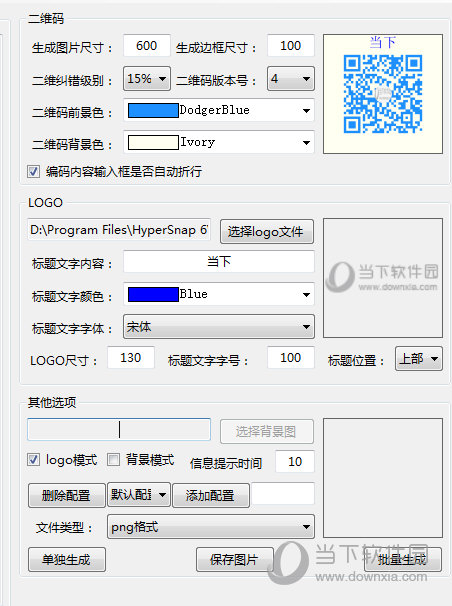Expand the 默认配置 configuration dropdown
This screenshot has height=606, width=452.
(139, 495)
